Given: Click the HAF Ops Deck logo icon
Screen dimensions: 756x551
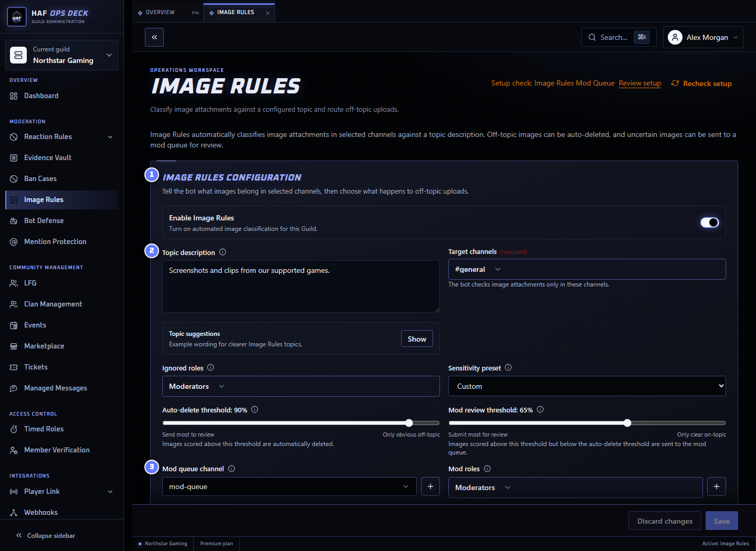Looking at the screenshot, I should coord(17,17).
